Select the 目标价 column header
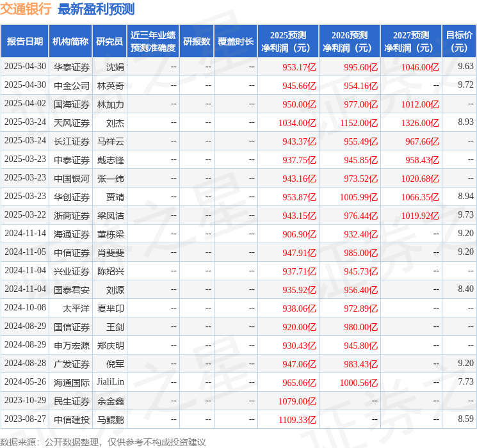 (459, 42)
